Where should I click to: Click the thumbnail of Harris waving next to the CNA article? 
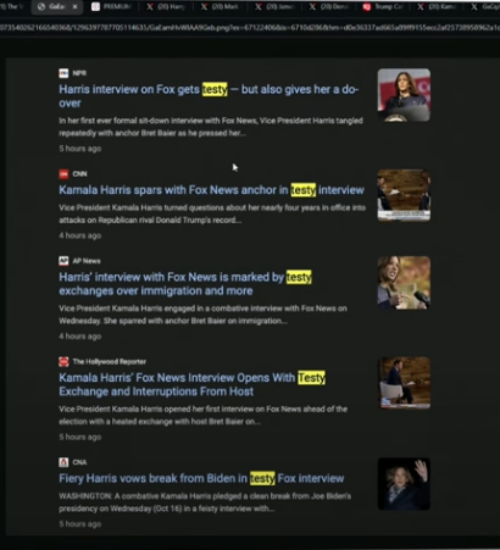click(404, 484)
